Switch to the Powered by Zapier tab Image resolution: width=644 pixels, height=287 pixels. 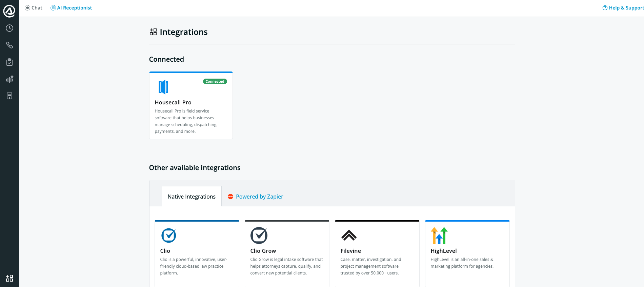tap(256, 197)
